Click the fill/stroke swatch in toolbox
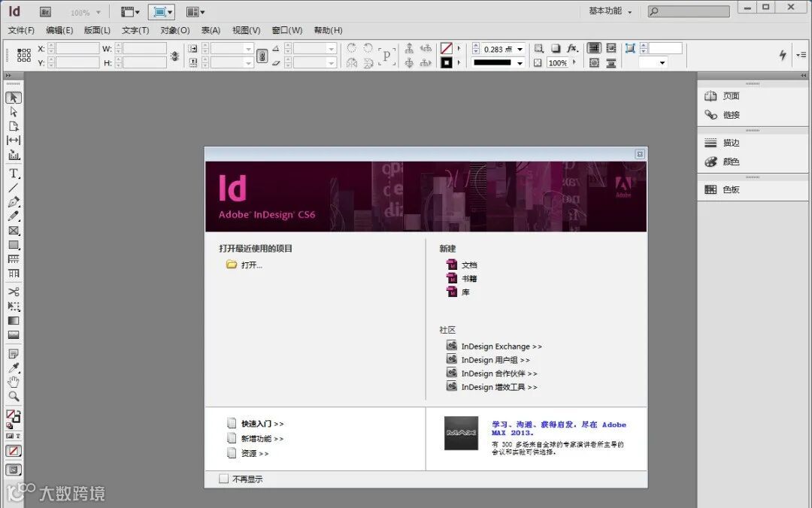Screen dimensions: 812x508 14,416
